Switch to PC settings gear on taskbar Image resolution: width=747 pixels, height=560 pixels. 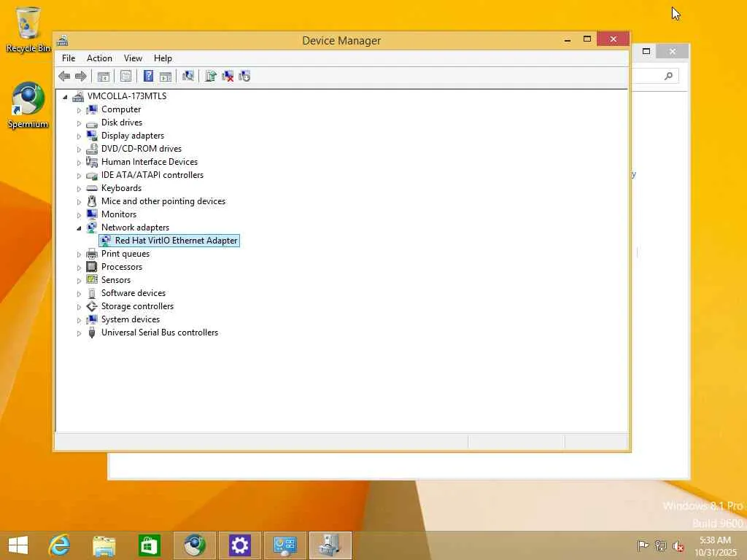[239, 545]
